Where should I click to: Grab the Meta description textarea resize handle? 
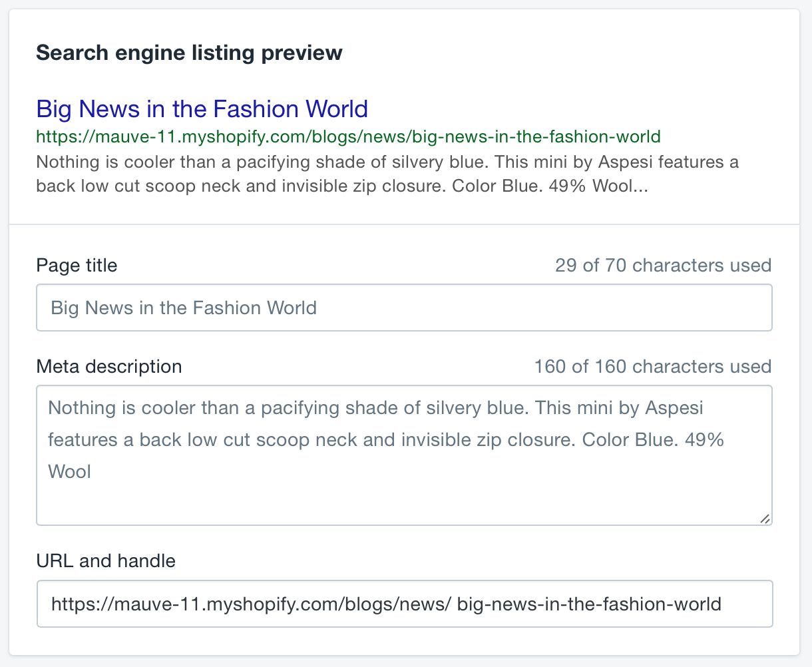pyautogui.click(x=765, y=519)
